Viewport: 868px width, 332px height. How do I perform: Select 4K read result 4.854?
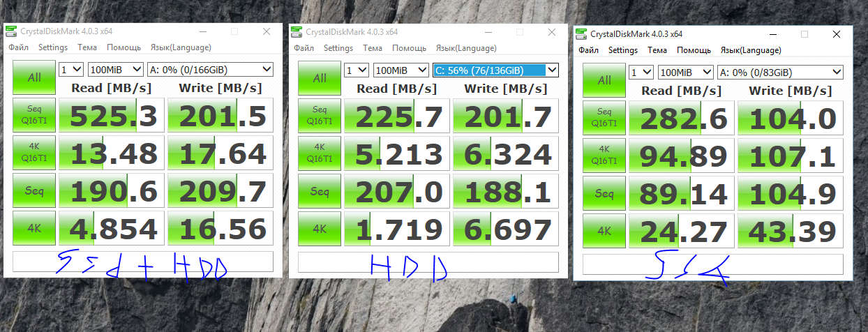pyautogui.click(x=111, y=229)
